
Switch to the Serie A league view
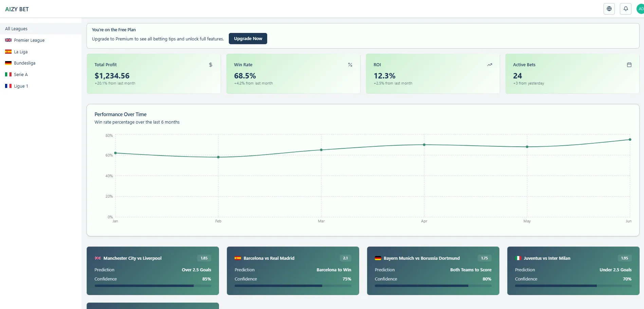click(20, 74)
